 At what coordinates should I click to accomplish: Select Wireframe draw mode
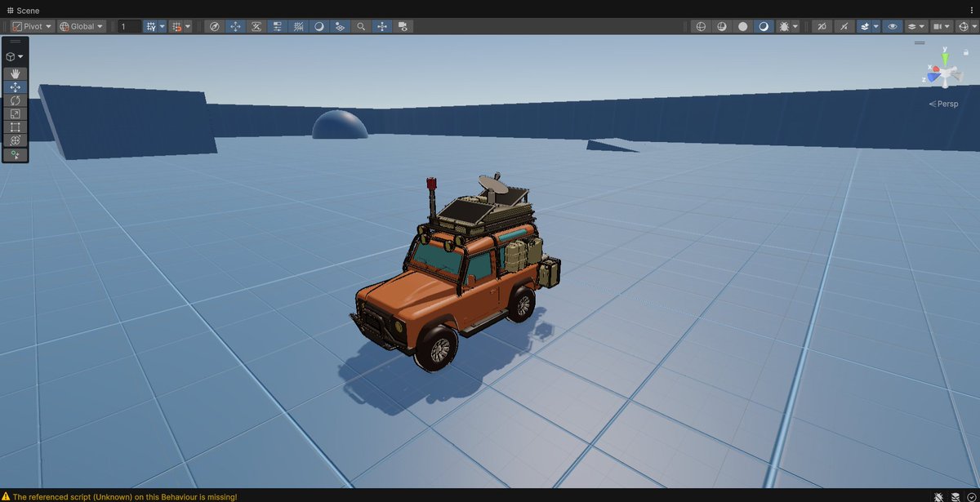click(x=700, y=26)
